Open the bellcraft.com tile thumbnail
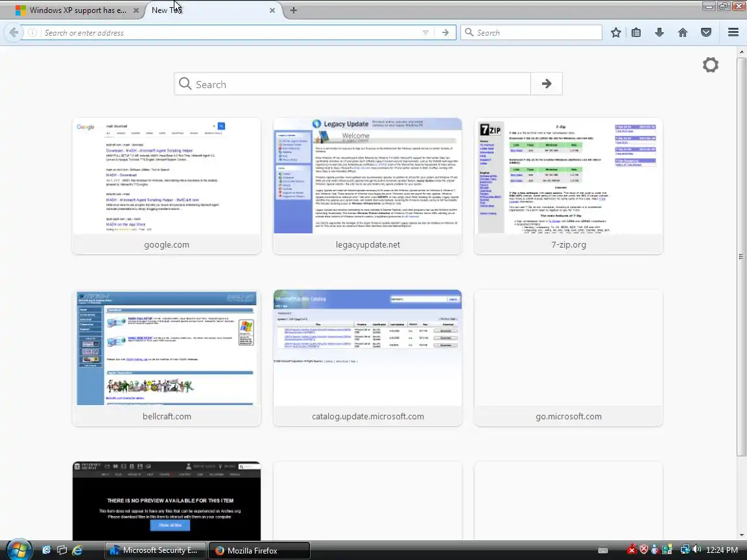This screenshot has width=747, height=560. click(167, 347)
